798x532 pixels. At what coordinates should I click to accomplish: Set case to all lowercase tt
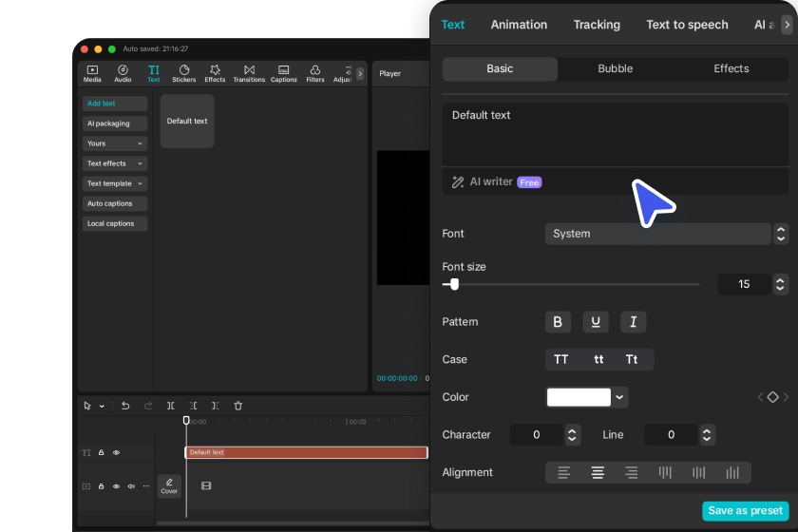[598, 360]
